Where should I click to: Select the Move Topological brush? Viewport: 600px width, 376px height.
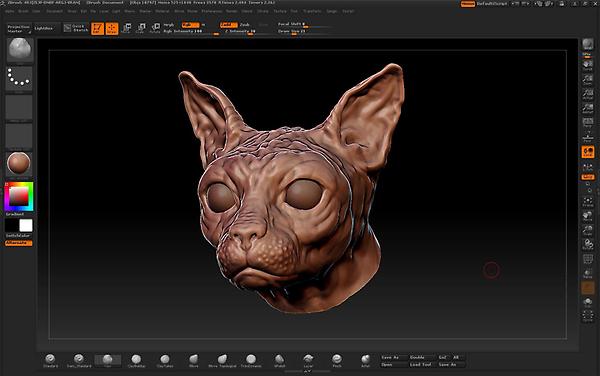pos(222,360)
